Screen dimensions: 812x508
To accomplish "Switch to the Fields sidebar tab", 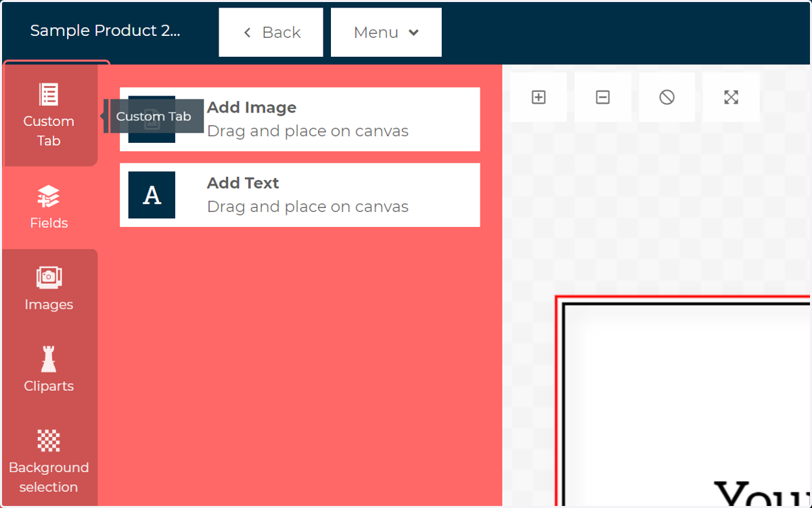I will pyautogui.click(x=49, y=208).
